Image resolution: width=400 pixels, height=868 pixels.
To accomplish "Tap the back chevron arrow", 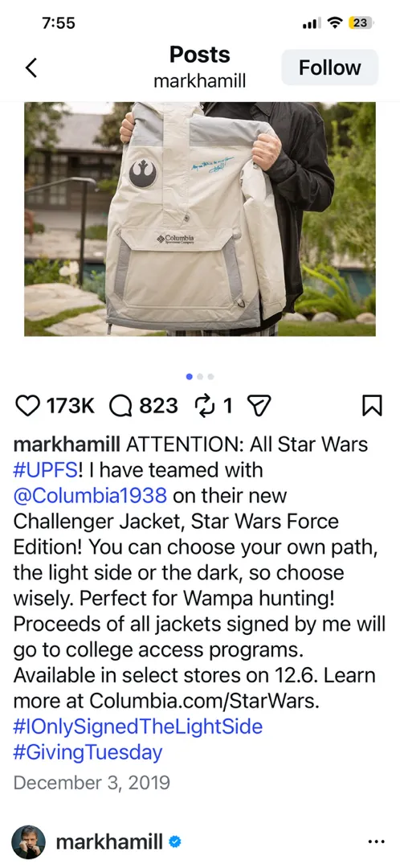I will [31, 68].
